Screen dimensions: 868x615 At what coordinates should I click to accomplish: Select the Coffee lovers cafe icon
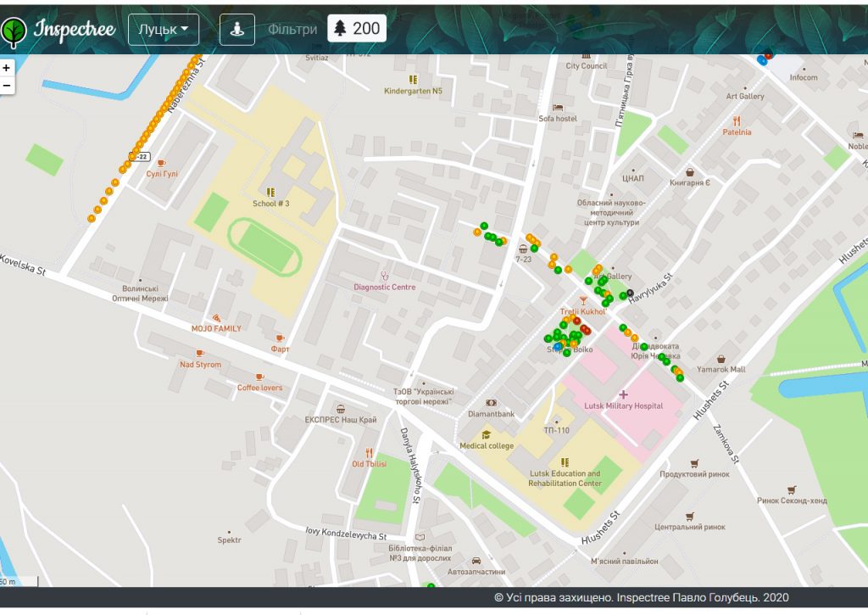[x=259, y=377]
